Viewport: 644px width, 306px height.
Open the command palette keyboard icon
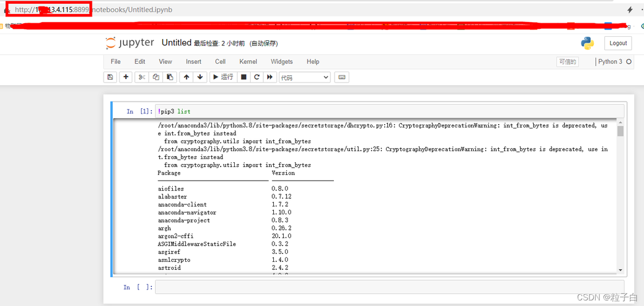click(342, 76)
